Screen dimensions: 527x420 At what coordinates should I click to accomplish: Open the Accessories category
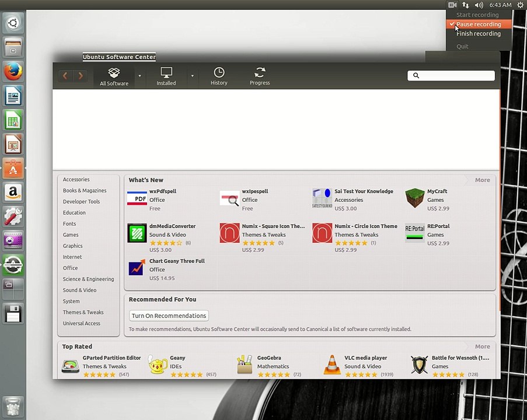[76, 180]
